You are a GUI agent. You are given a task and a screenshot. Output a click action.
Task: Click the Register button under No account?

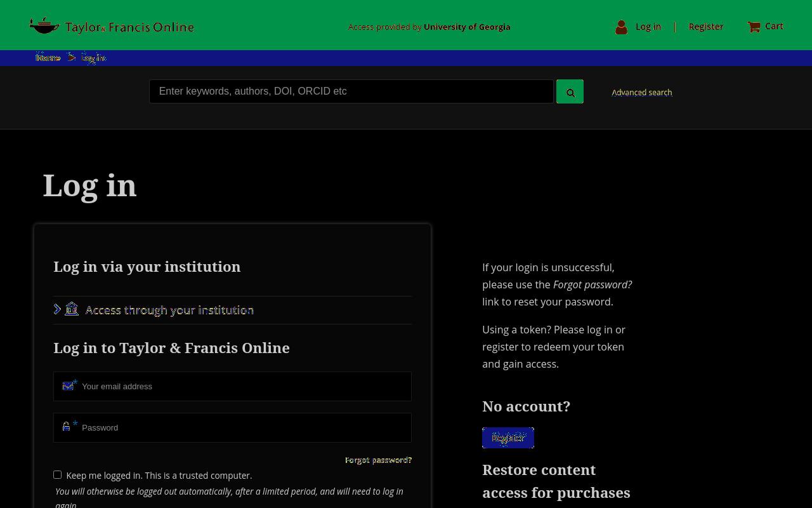tap(508, 438)
